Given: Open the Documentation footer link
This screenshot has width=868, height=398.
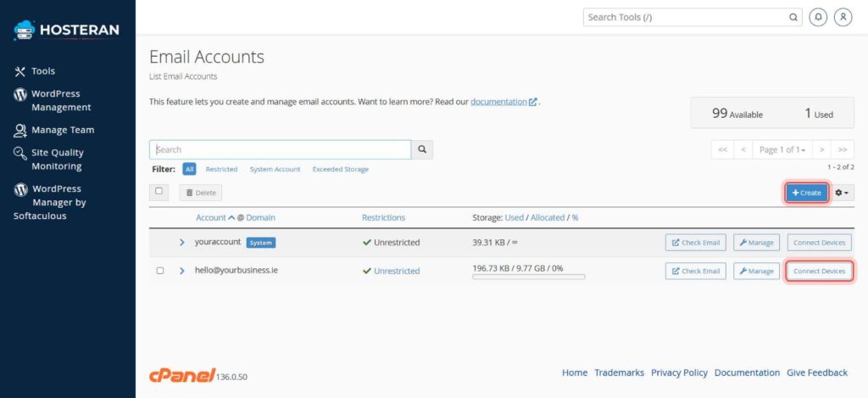Looking at the screenshot, I should 748,373.
